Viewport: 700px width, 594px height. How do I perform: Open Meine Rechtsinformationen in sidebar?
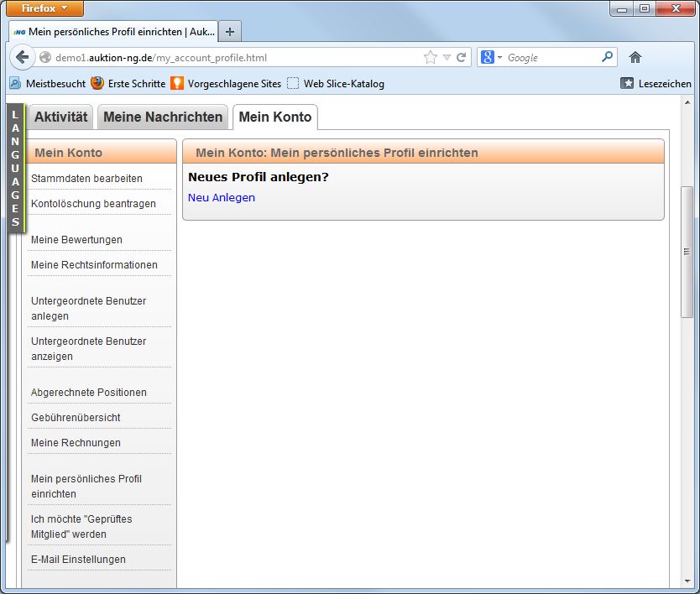tap(94, 264)
